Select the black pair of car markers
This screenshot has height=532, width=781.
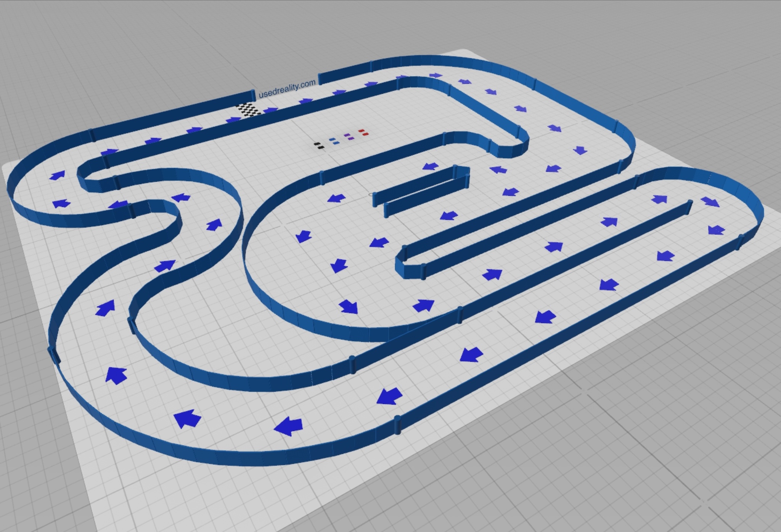pos(319,146)
